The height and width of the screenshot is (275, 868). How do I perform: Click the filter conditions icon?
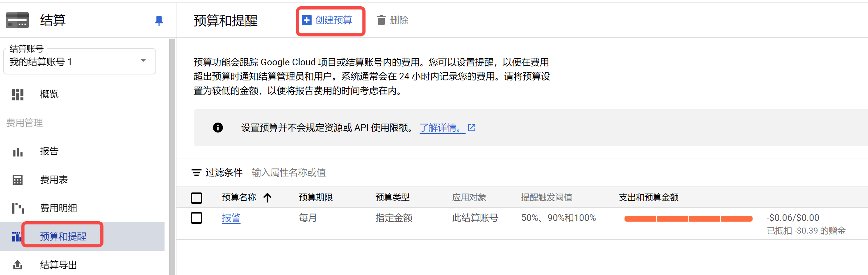(196, 172)
